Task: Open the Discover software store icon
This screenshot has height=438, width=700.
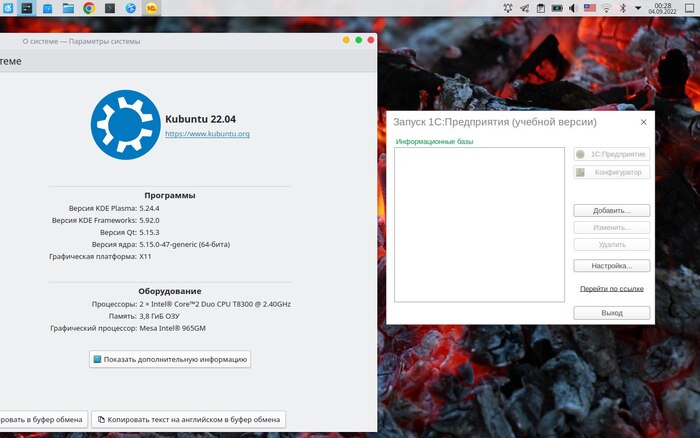Action: (47, 8)
